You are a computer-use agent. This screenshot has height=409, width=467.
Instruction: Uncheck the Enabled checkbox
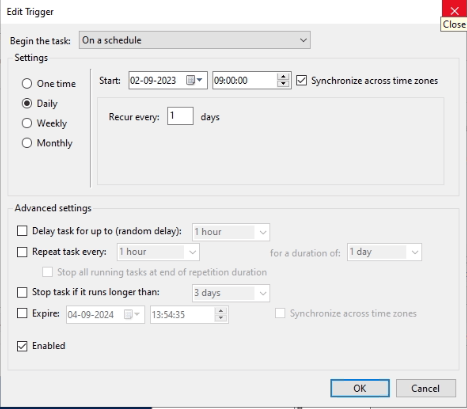pyautogui.click(x=22, y=346)
